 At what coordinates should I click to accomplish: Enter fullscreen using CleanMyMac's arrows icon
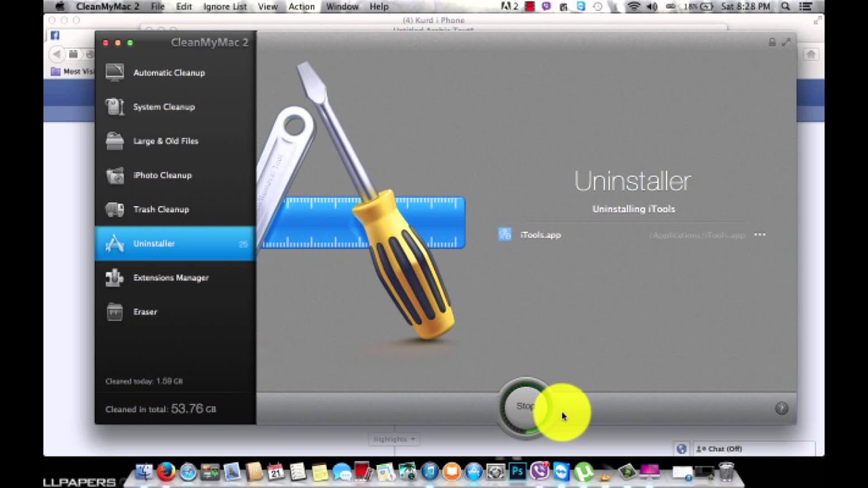(786, 42)
